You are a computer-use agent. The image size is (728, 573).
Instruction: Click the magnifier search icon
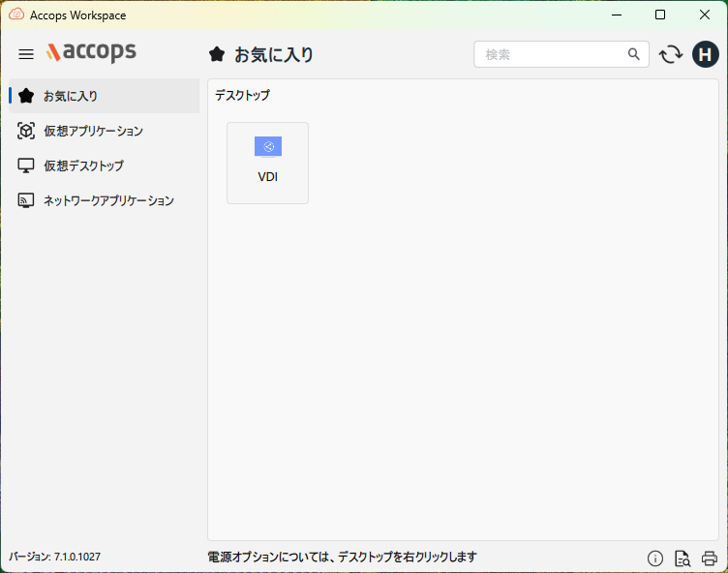coord(634,54)
